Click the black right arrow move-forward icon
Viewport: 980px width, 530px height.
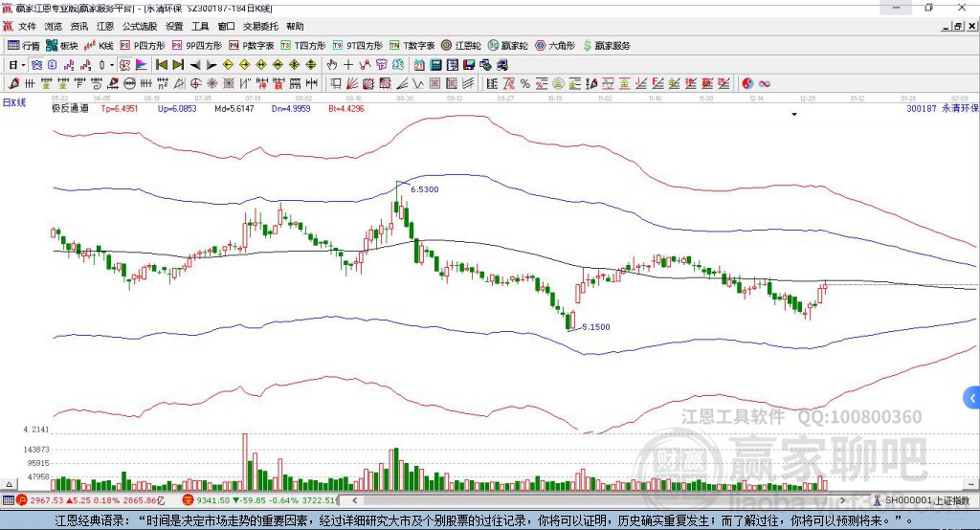[x=212, y=65]
